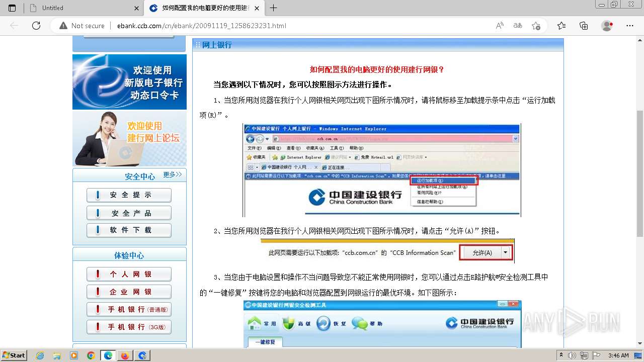Click the scrollbar down arrow
Screen dimensions: 644x362
coord(639,343)
